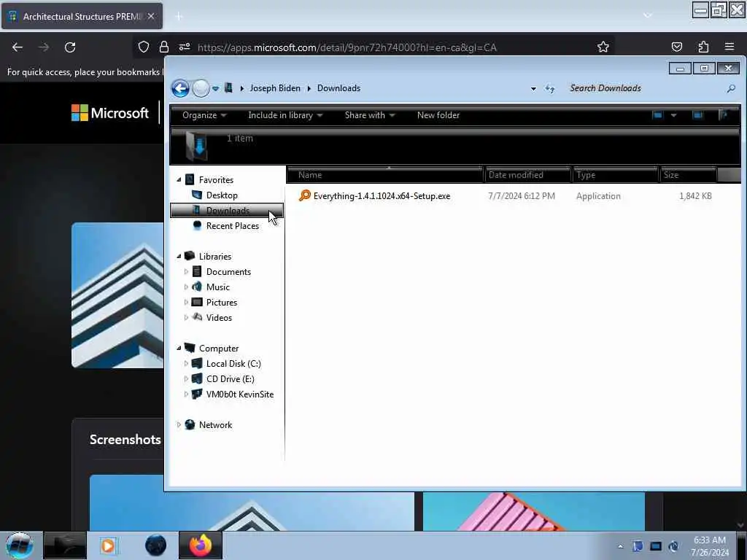Screen dimensions: 747x560
Task: Click Firefox tracking protection shield icon
Action: coord(144,47)
